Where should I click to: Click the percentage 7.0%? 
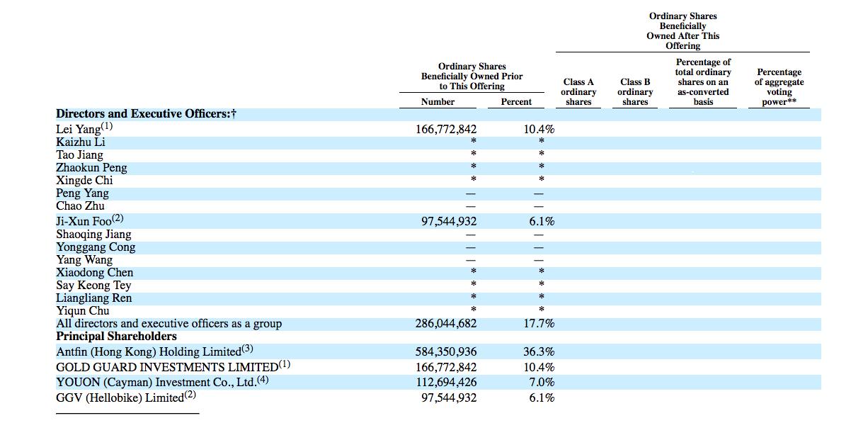(x=542, y=383)
